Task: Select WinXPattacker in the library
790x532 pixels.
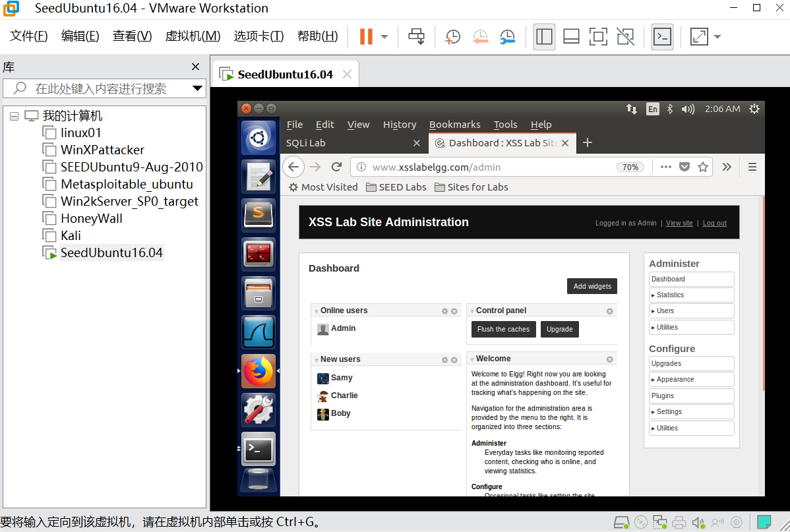Action: click(102, 150)
